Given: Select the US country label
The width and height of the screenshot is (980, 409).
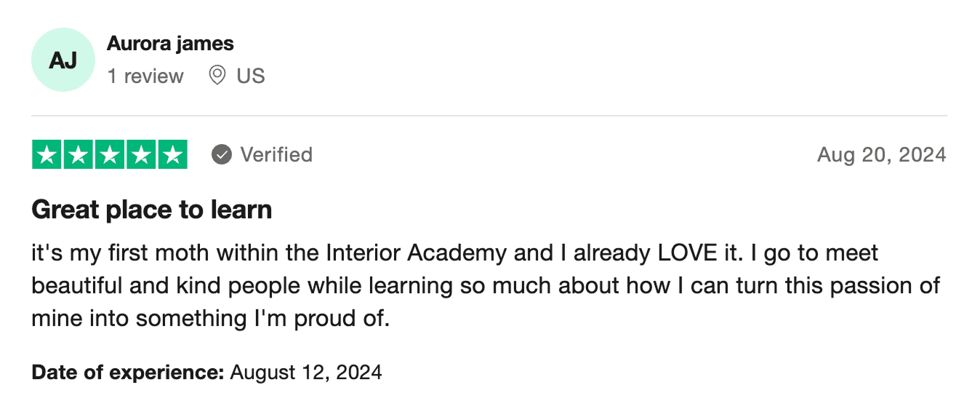Looking at the screenshot, I should coord(251,76).
